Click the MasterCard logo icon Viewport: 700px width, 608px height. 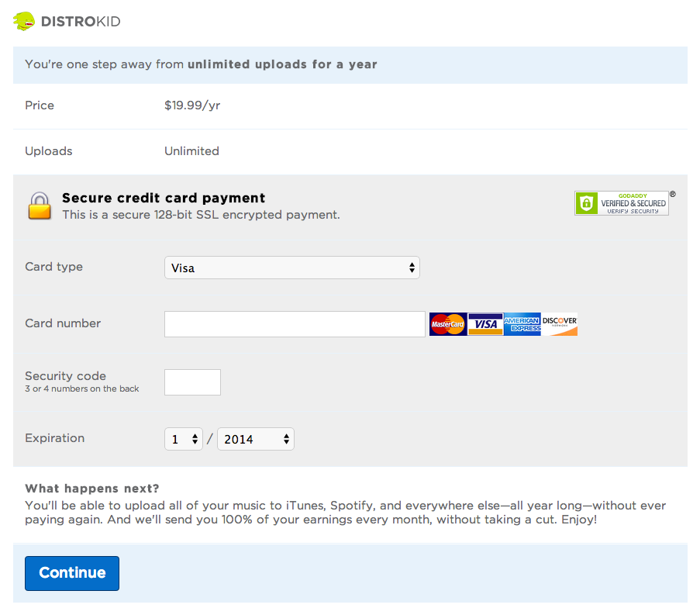[x=447, y=324]
